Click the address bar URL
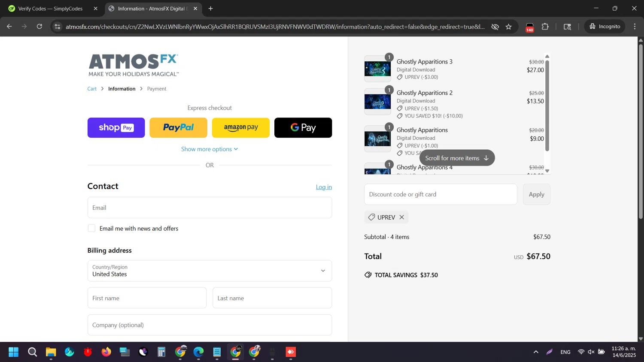Viewport: 644px width, 362px height. pyautogui.click(x=275, y=27)
